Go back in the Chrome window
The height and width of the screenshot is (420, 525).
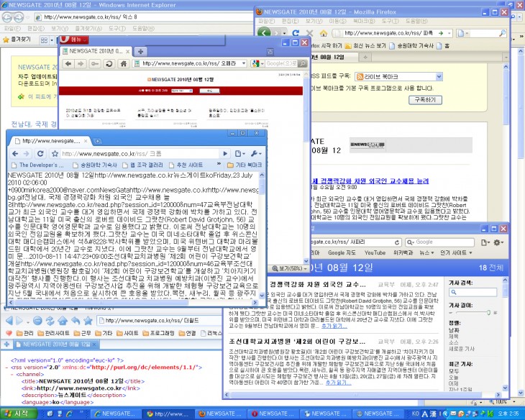(15, 153)
